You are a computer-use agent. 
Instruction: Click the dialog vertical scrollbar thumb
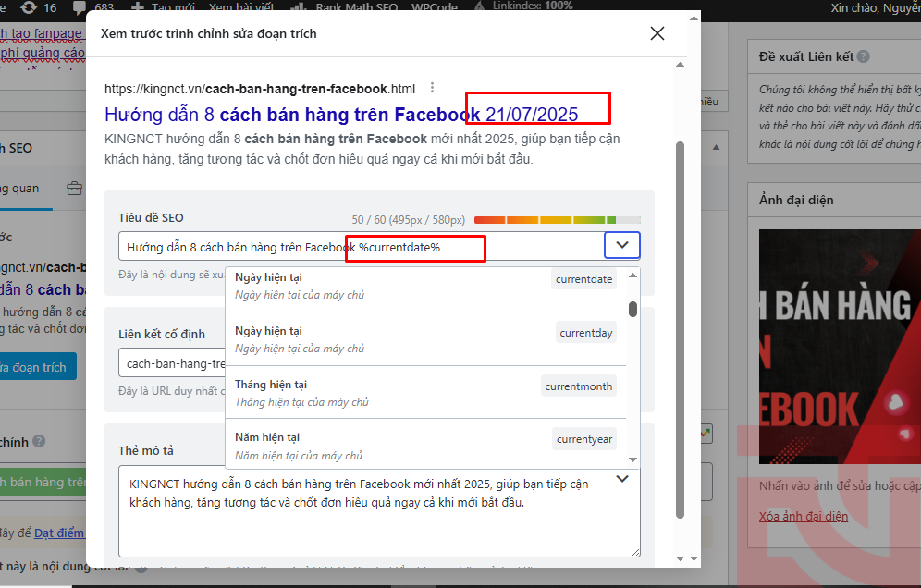[x=681, y=330]
